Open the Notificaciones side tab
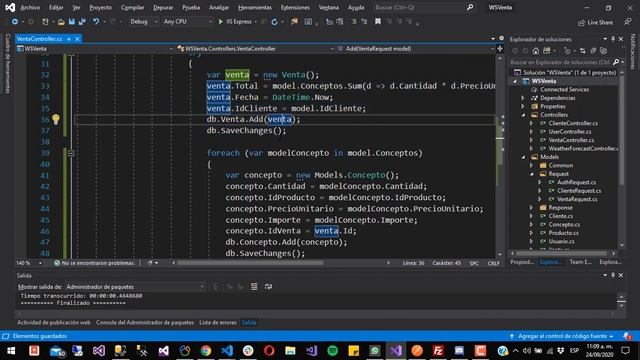Image resolution: width=640 pixels, height=360 pixels. [x=633, y=52]
